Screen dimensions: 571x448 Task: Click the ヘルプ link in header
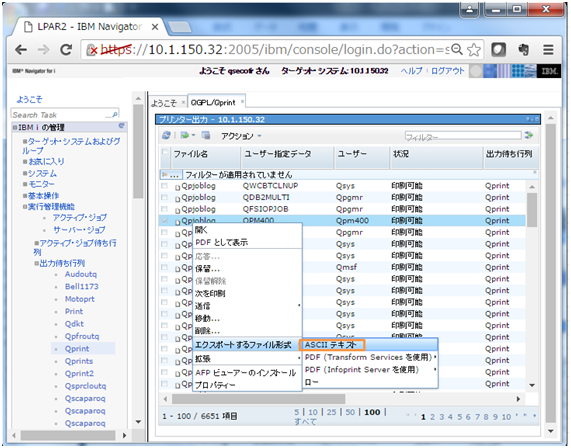coord(411,71)
